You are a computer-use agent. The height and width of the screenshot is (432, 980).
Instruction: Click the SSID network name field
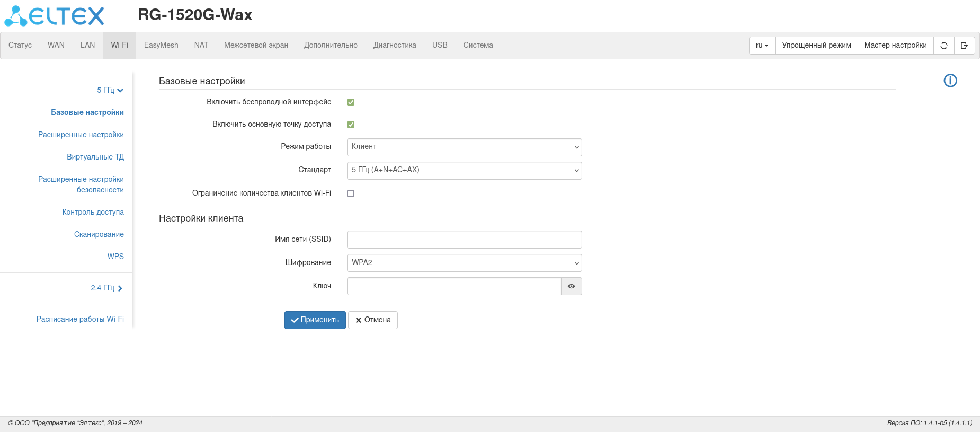click(464, 240)
